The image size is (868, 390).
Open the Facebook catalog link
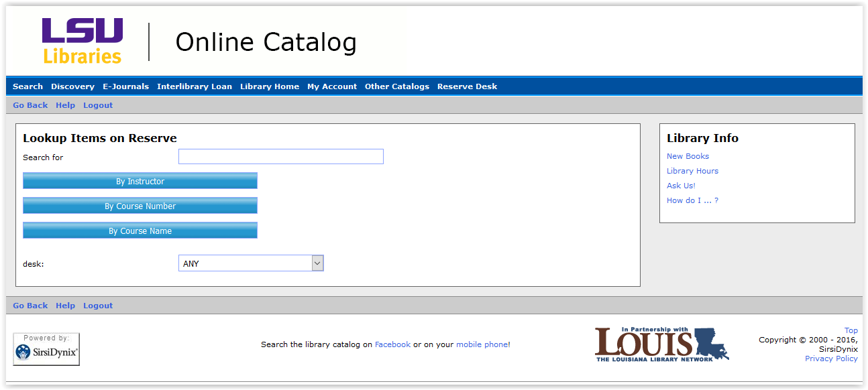click(x=392, y=344)
